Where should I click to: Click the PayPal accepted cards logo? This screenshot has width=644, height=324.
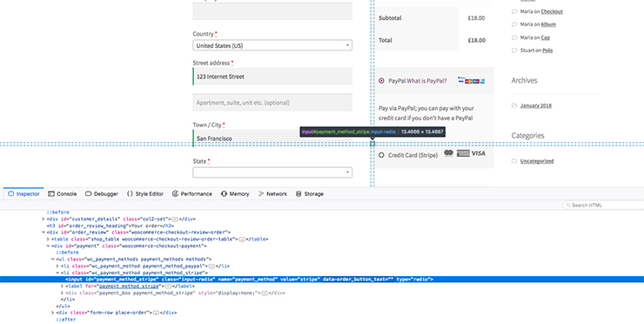point(472,80)
